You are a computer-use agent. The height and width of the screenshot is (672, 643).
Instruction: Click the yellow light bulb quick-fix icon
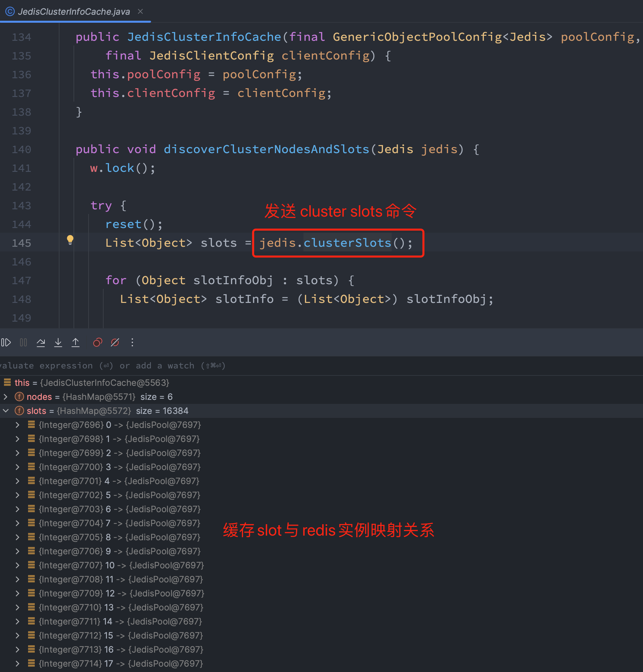70,240
